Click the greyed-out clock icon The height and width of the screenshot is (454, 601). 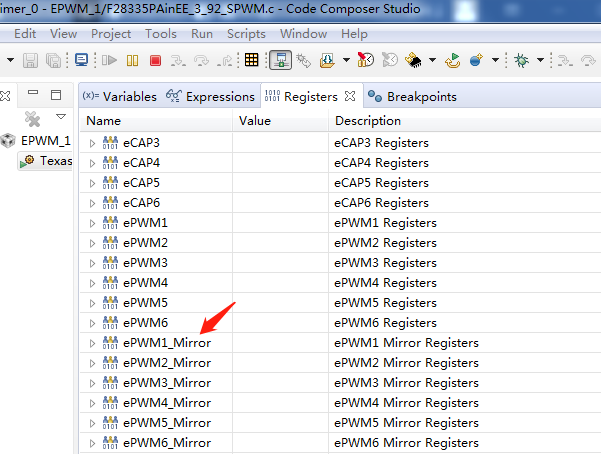point(390,60)
